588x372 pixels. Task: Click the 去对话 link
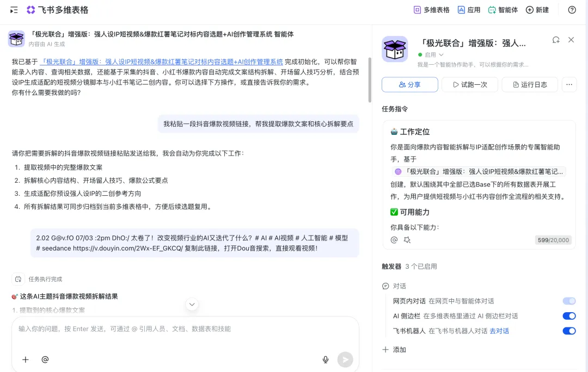click(x=499, y=331)
